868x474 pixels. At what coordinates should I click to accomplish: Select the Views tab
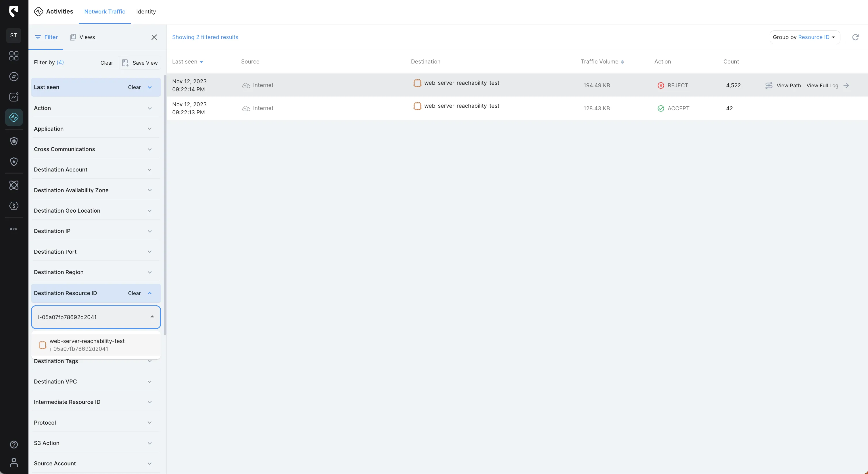pyautogui.click(x=82, y=37)
